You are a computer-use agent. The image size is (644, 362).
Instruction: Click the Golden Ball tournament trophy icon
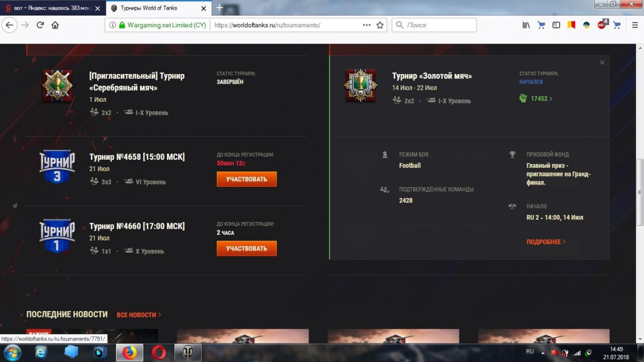pyautogui.click(x=361, y=85)
